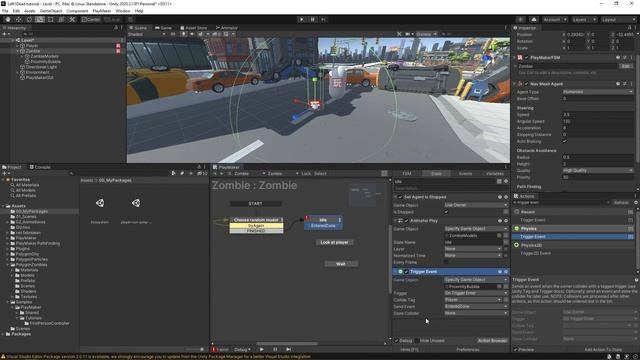Lock the Hierarchy panel
Screen dimensions: 640x360
pyautogui.click(x=116, y=28)
